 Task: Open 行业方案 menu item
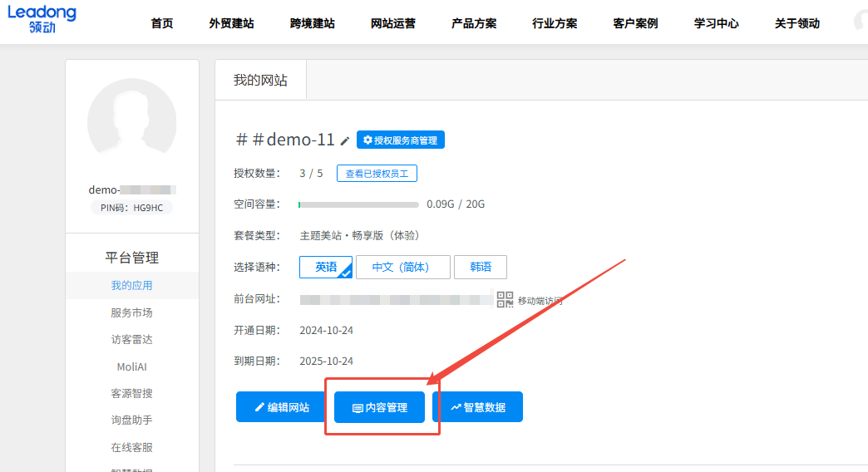[555, 23]
